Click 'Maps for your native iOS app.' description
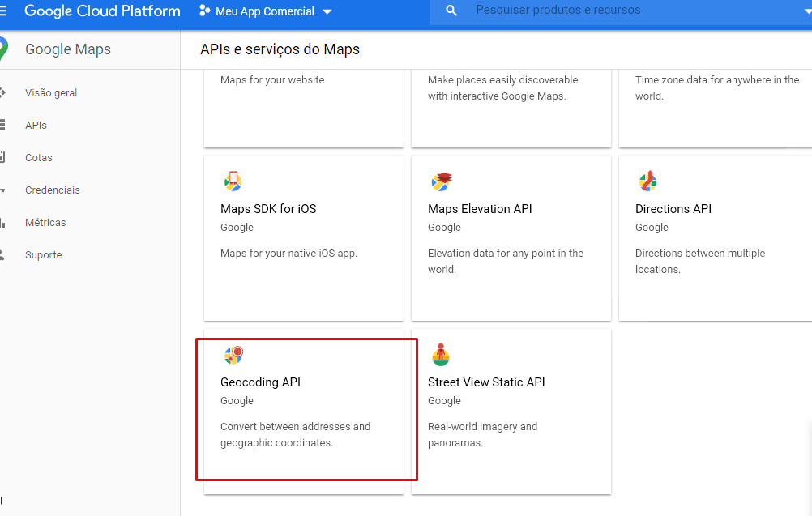This screenshot has height=516, width=812. (289, 253)
